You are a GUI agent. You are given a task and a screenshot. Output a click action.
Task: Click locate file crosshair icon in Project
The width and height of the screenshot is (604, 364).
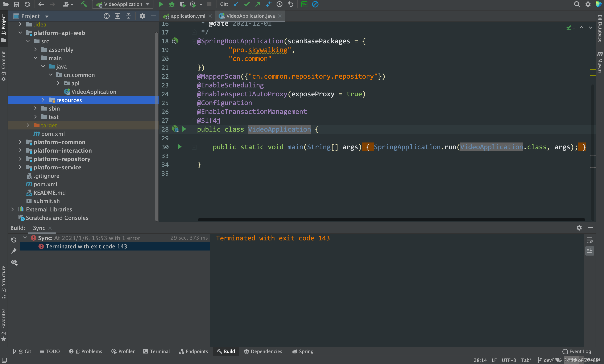(x=107, y=16)
